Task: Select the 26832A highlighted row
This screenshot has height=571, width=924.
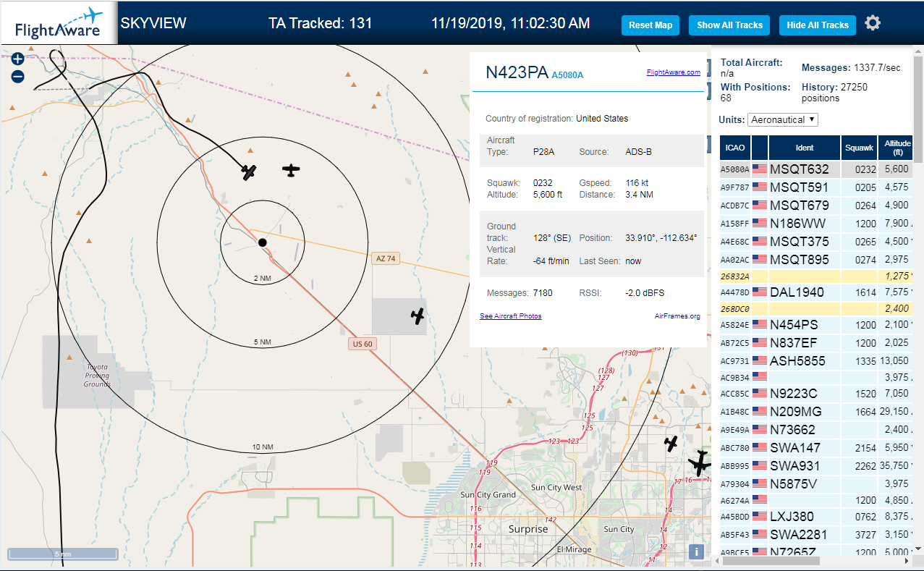Action: [x=816, y=276]
